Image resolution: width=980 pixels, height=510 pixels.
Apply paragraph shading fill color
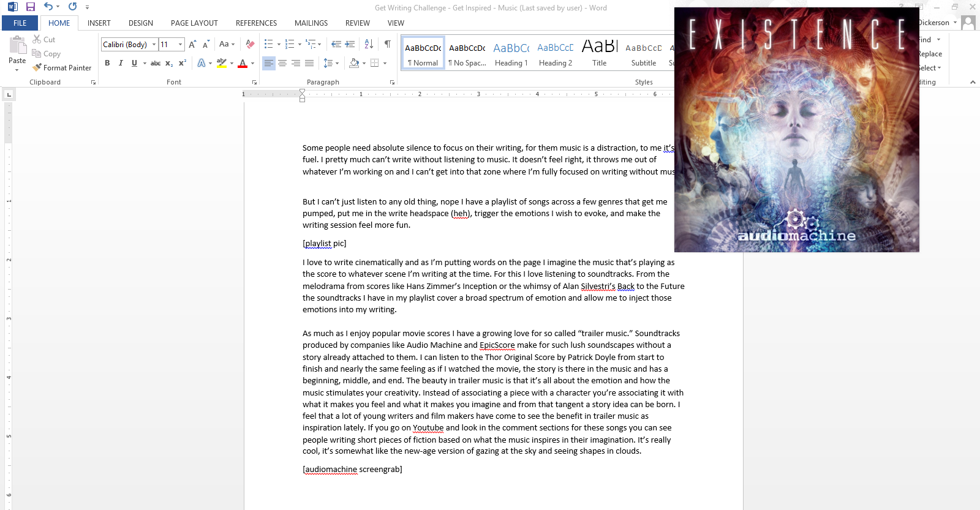pos(354,63)
